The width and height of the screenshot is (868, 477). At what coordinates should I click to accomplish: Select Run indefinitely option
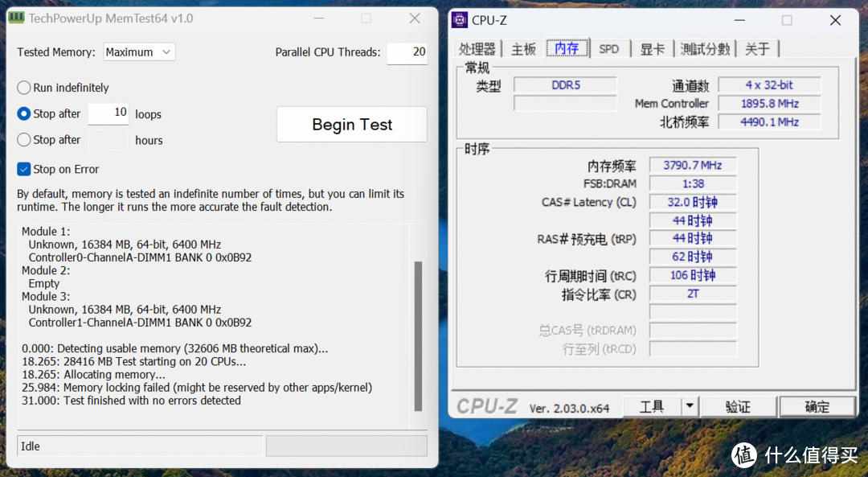(24, 88)
